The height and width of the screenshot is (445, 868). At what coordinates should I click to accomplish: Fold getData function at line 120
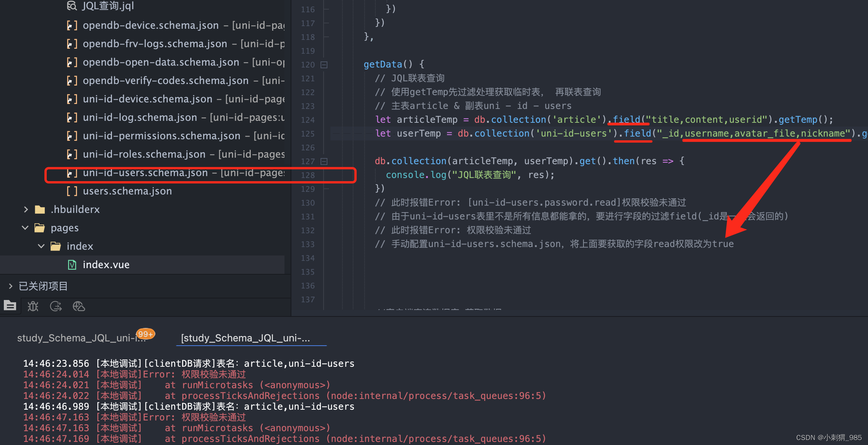(x=324, y=65)
